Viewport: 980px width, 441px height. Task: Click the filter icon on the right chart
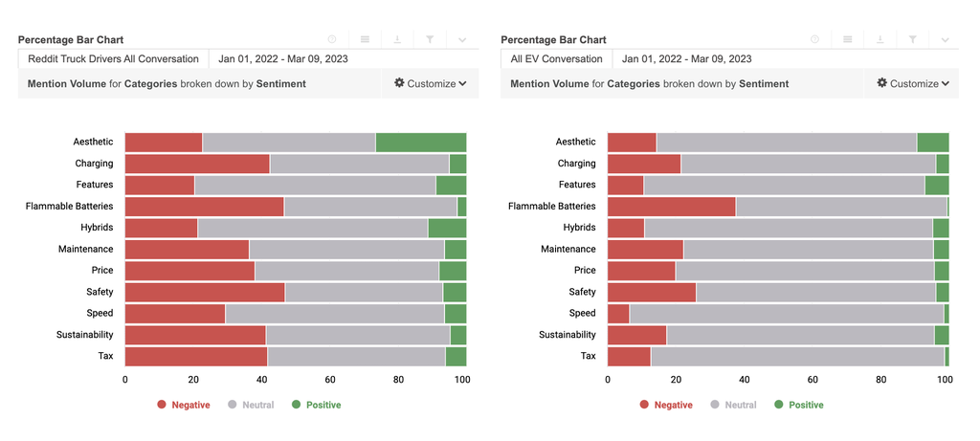[912, 40]
